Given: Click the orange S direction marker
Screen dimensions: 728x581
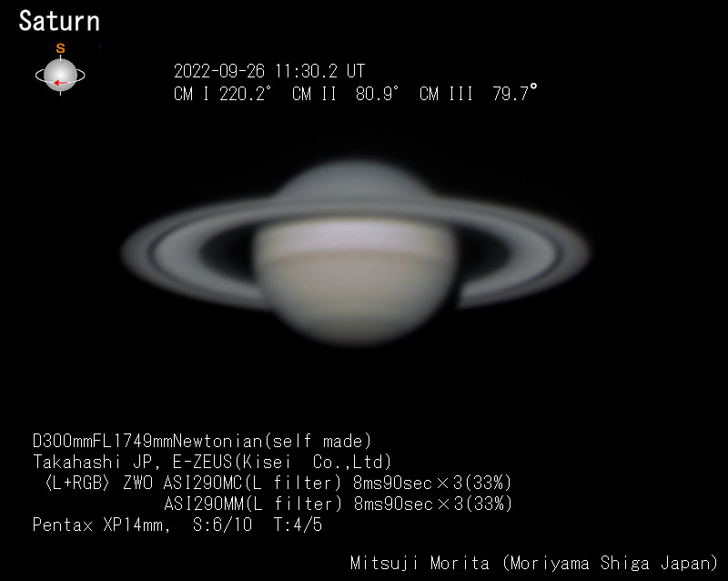Looking at the screenshot, I should pyautogui.click(x=60, y=48).
